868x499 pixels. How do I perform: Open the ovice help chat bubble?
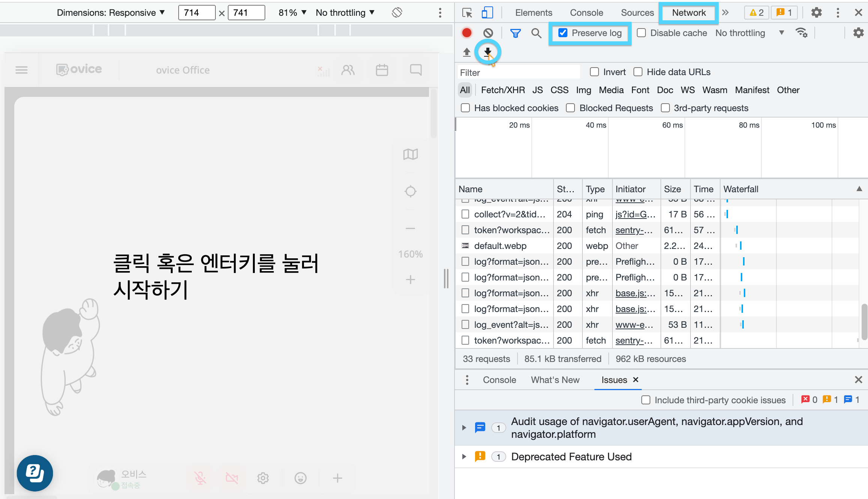[35, 473]
